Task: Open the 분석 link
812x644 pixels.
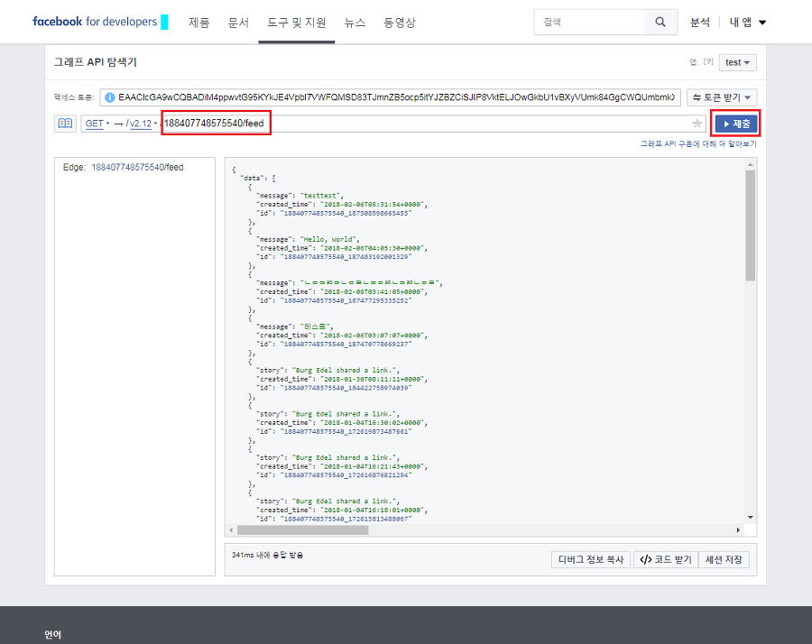Action: click(699, 23)
